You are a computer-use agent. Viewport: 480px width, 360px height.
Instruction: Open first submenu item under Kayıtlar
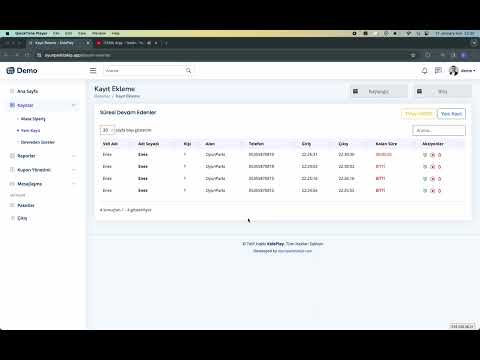tap(33, 119)
